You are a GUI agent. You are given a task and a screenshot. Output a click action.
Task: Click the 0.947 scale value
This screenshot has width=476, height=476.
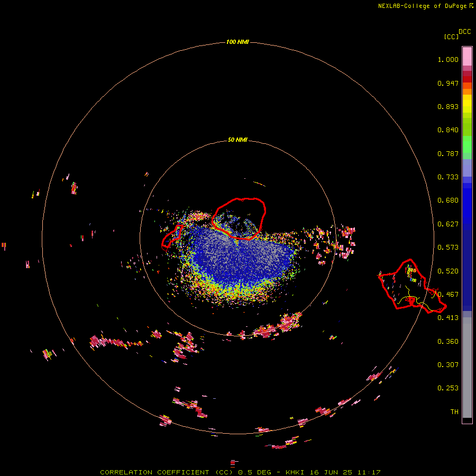[448, 83]
